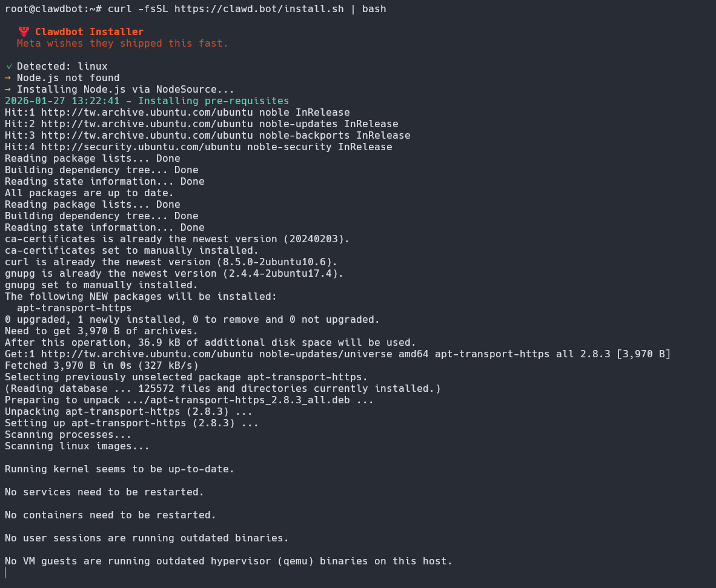Click the text cursor on the last line
The height and width of the screenshot is (588, 716).
5,572
